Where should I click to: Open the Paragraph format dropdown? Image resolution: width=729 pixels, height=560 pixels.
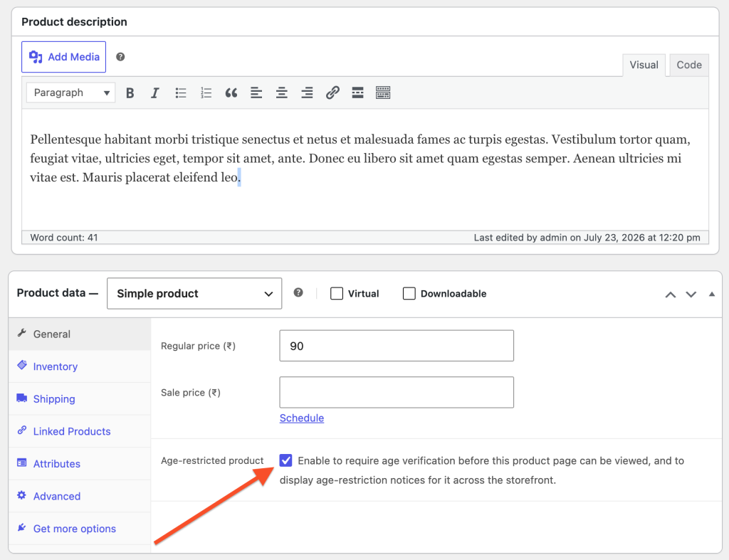click(70, 93)
